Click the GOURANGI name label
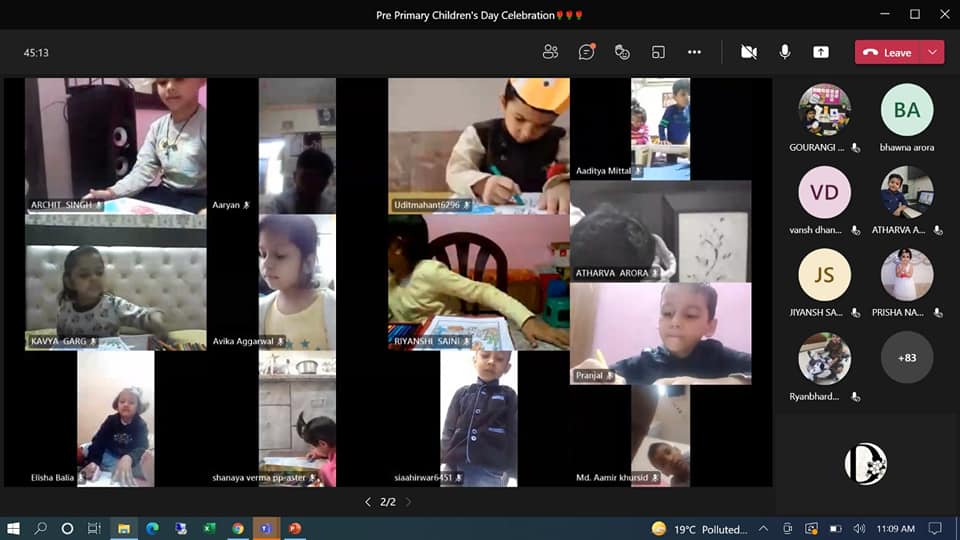Viewport: 960px width, 540px height. [817, 148]
